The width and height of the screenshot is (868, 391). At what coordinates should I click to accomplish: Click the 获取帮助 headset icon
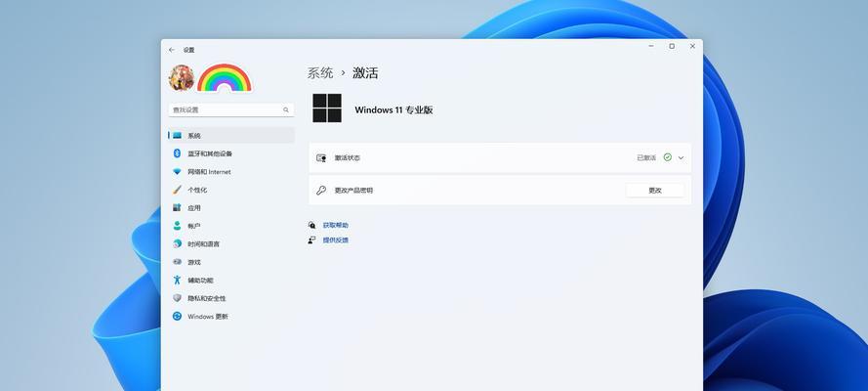(x=312, y=226)
